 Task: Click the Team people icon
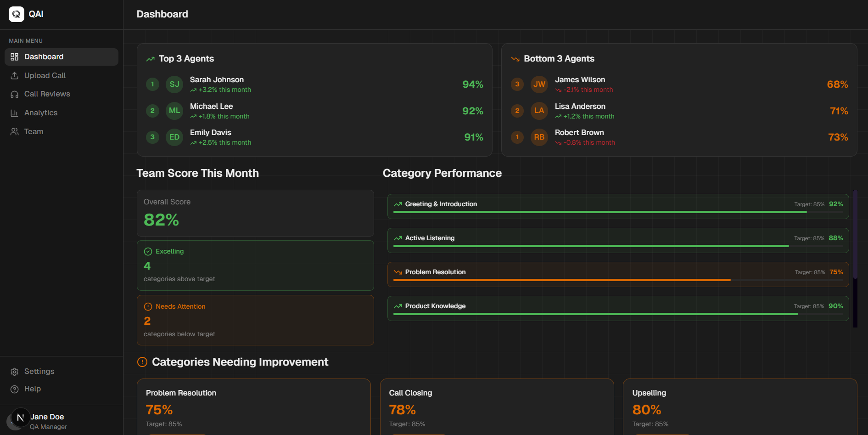click(15, 132)
